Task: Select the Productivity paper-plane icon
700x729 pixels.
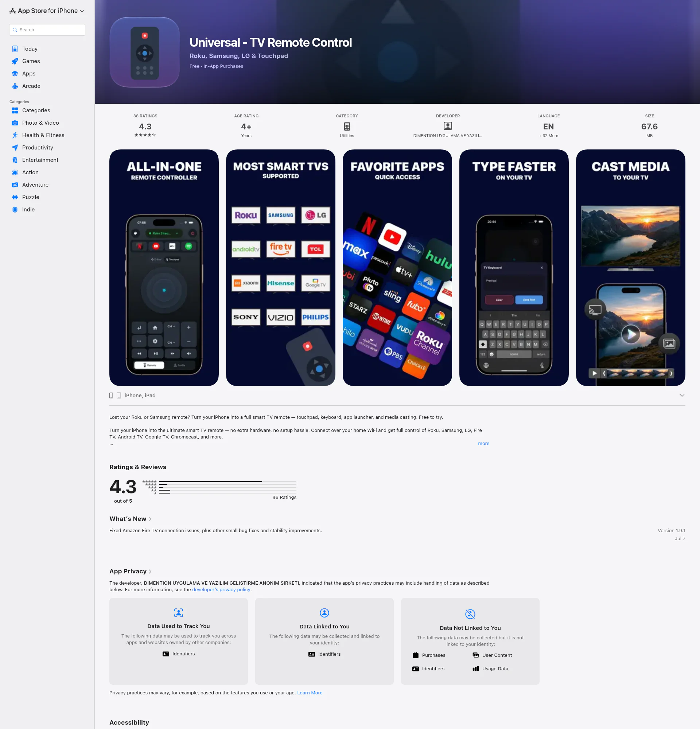Action: pyautogui.click(x=15, y=148)
